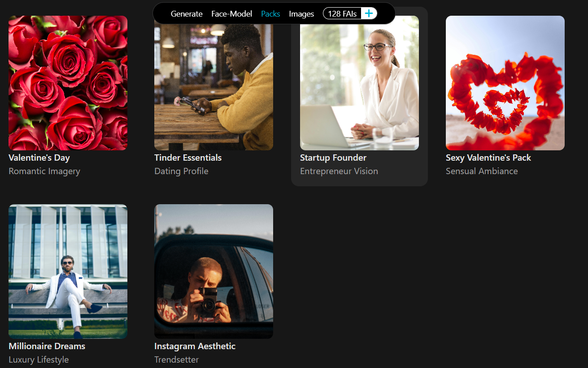Click the "Valentine's Day" title
The height and width of the screenshot is (368, 588).
(39, 158)
